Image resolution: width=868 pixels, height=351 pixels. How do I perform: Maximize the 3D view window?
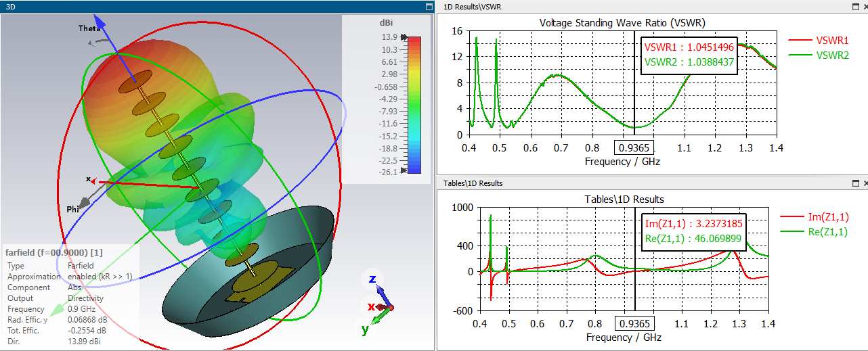tap(429, 6)
